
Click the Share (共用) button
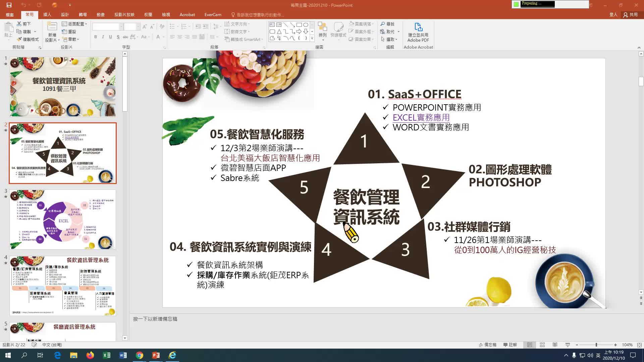[631, 15]
